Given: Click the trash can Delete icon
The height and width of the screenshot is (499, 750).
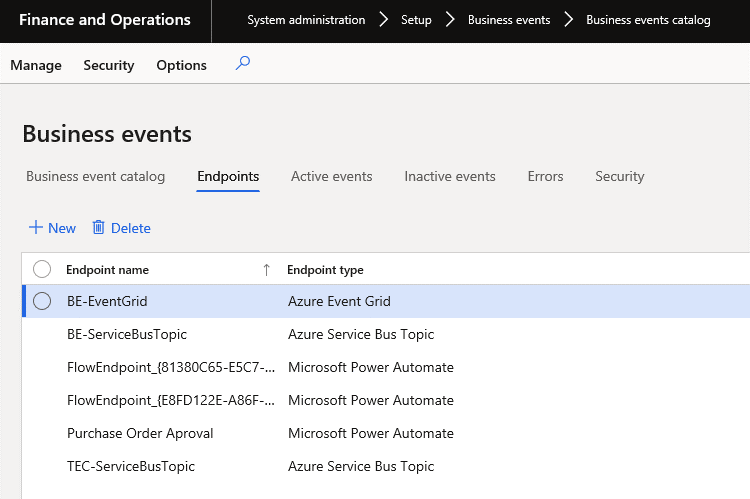Looking at the screenshot, I should pos(98,228).
